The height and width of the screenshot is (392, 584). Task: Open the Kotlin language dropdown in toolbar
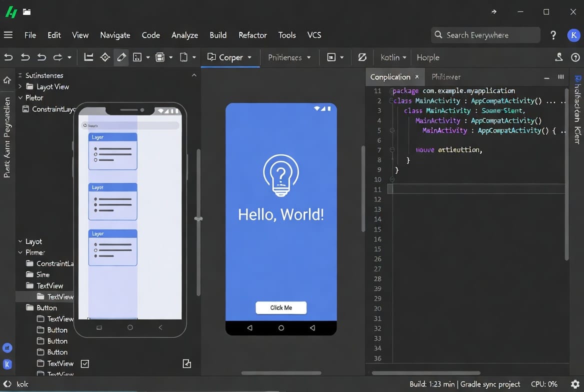coord(392,57)
